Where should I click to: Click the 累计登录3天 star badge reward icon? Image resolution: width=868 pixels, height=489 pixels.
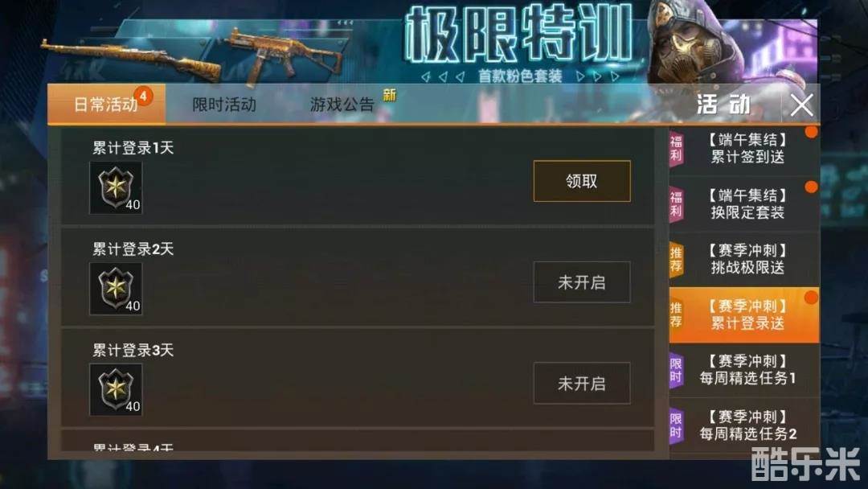coord(116,389)
